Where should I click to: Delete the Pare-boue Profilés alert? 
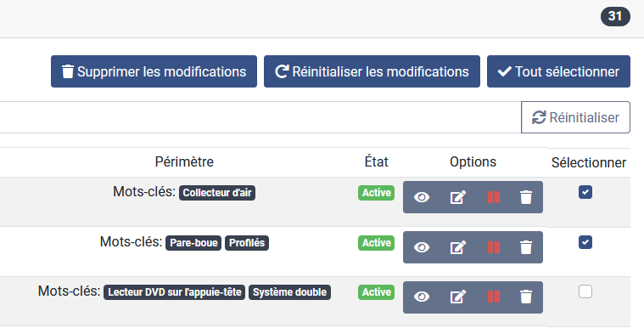point(526,247)
